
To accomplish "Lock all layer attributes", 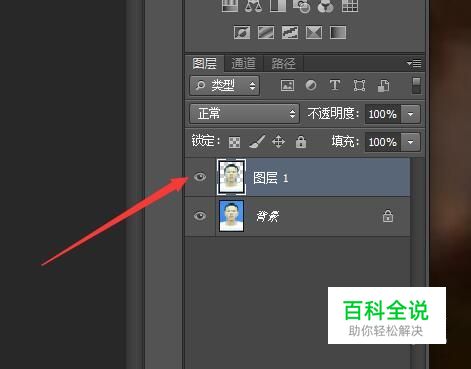I will 301,142.
